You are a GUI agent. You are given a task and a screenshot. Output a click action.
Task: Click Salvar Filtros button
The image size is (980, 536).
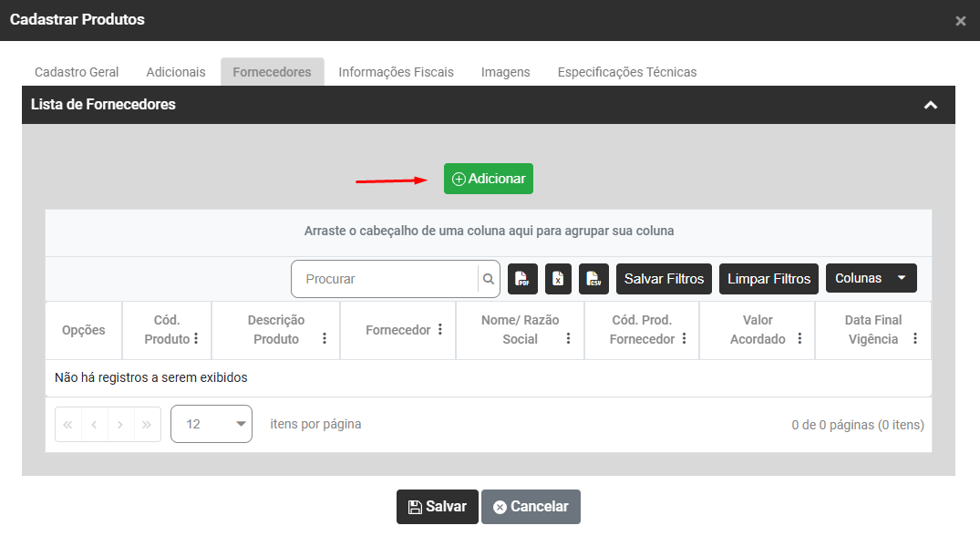pos(664,279)
